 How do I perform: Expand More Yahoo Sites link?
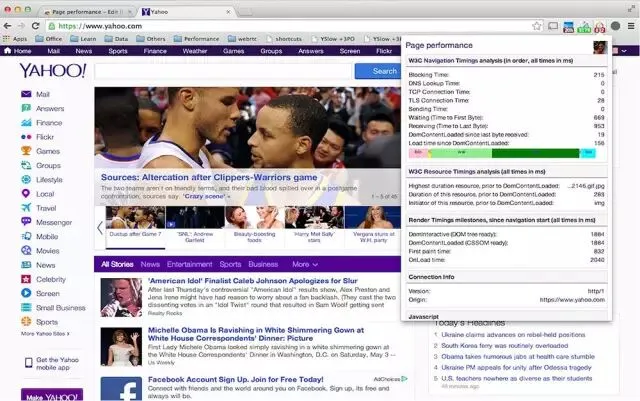[45, 334]
